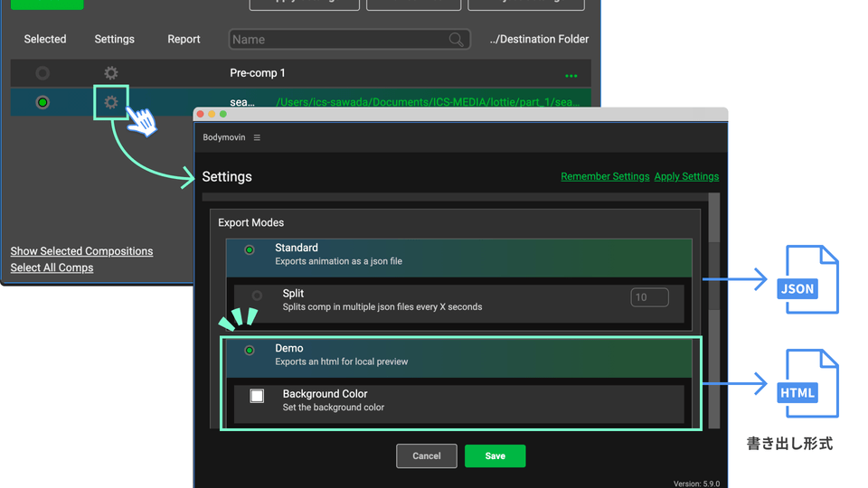Screen dimensions: 868x488
Task: Click the Split seconds input field
Action: coord(649,297)
